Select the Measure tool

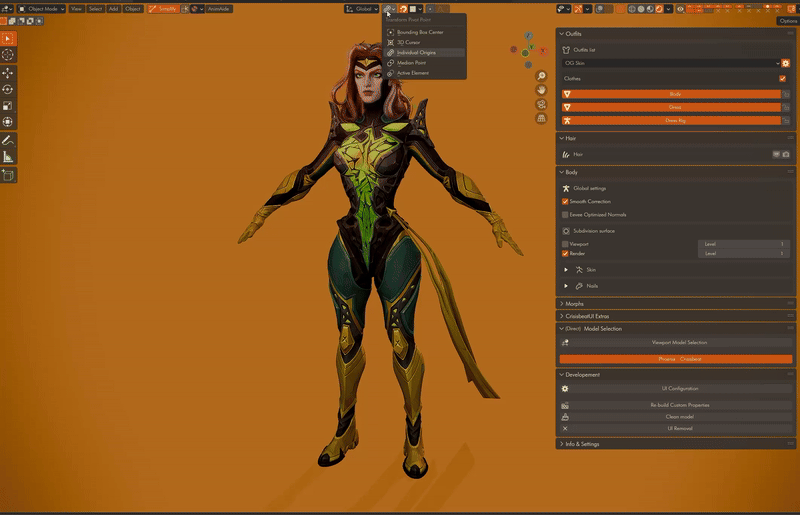click(x=8, y=157)
